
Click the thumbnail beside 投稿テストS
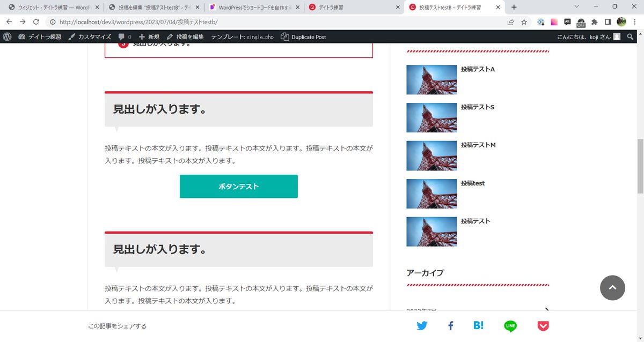coord(431,118)
